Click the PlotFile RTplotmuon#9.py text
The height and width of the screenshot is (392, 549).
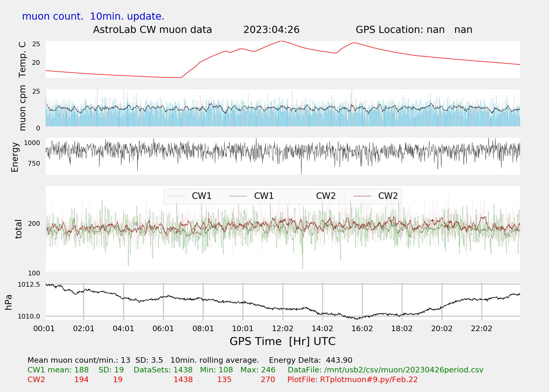[352, 379]
